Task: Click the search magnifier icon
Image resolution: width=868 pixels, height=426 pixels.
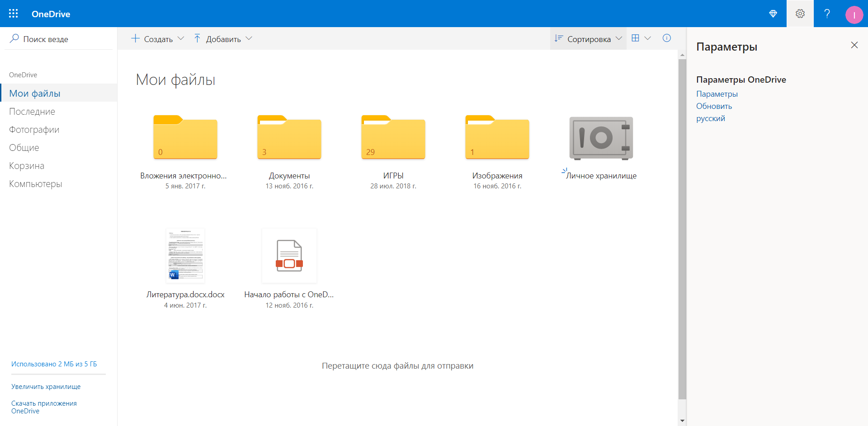Action: point(14,38)
